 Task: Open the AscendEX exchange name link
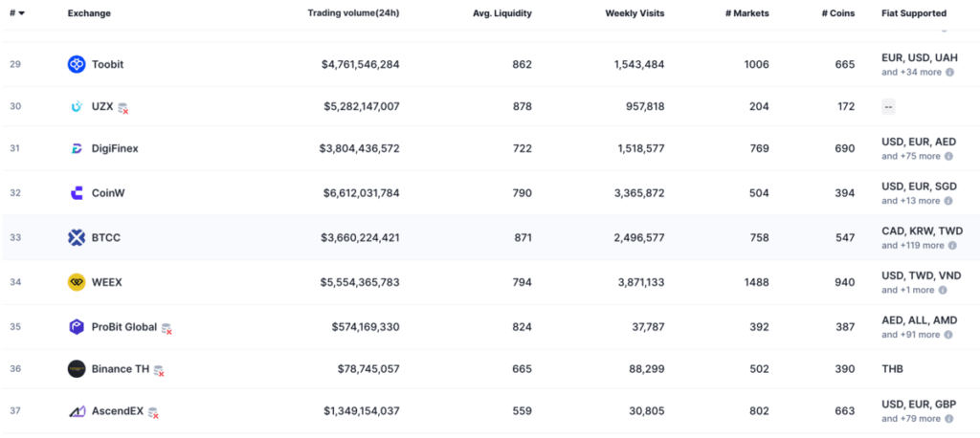117,411
